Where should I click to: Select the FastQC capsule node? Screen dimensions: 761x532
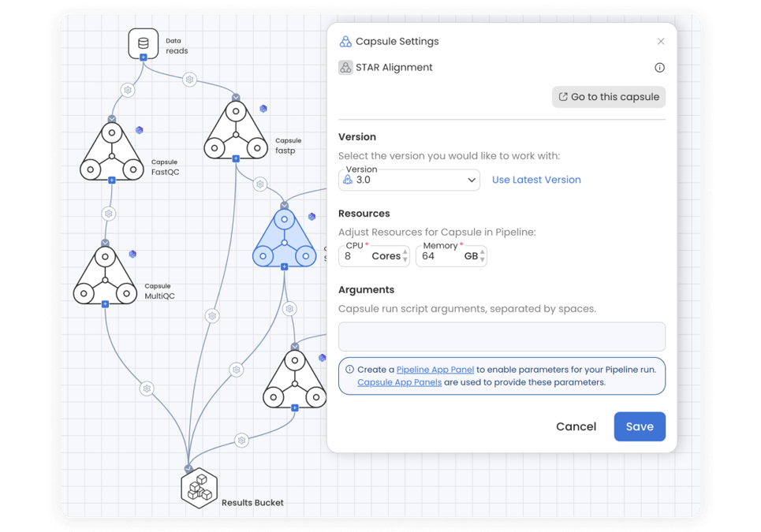click(112, 155)
